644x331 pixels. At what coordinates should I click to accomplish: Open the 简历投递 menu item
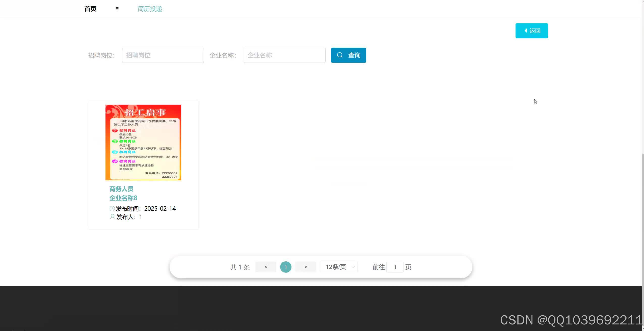click(150, 9)
